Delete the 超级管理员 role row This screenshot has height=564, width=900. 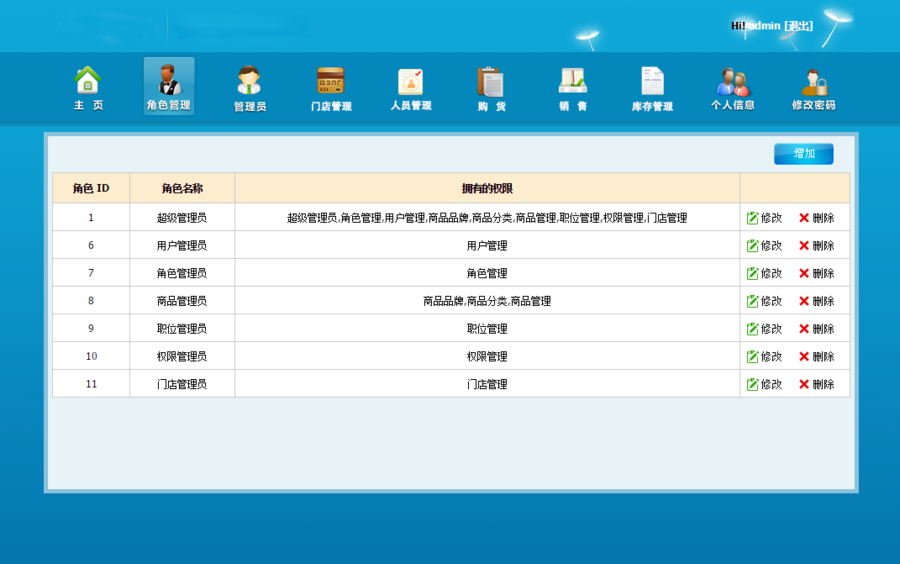coord(816,218)
